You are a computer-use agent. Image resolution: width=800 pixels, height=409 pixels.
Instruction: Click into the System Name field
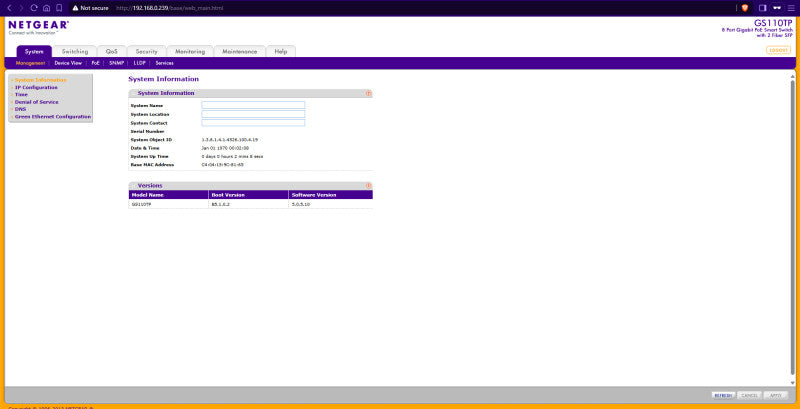[x=253, y=105]
